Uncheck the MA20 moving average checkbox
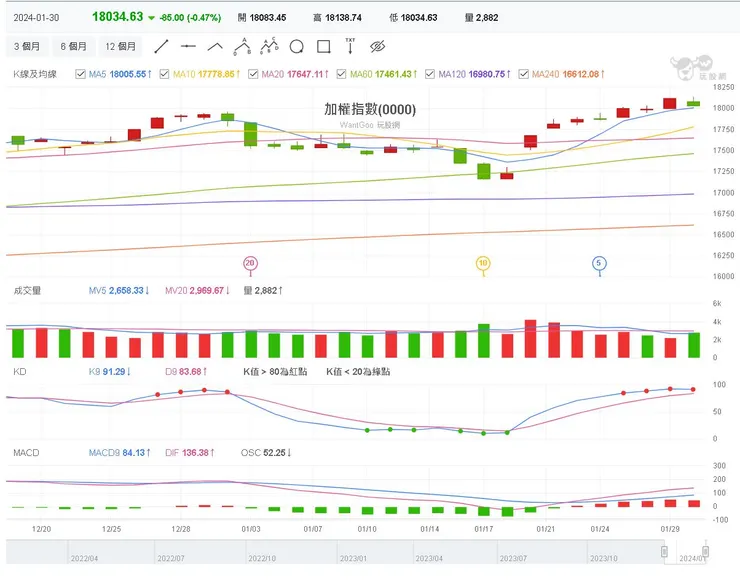Image resolution: width=740 pixels, height=582 pixels. 253,74
